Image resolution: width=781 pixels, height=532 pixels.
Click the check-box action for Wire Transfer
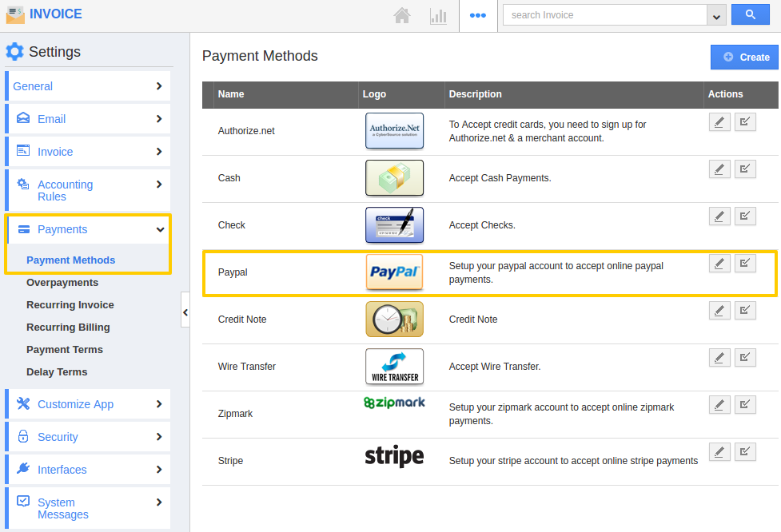(x=745, y=357)
